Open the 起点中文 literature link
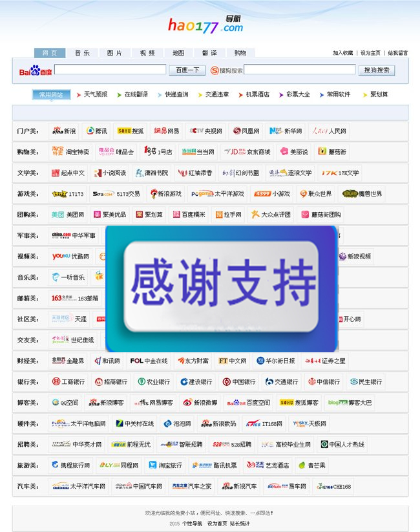 [x=68, y=173]
